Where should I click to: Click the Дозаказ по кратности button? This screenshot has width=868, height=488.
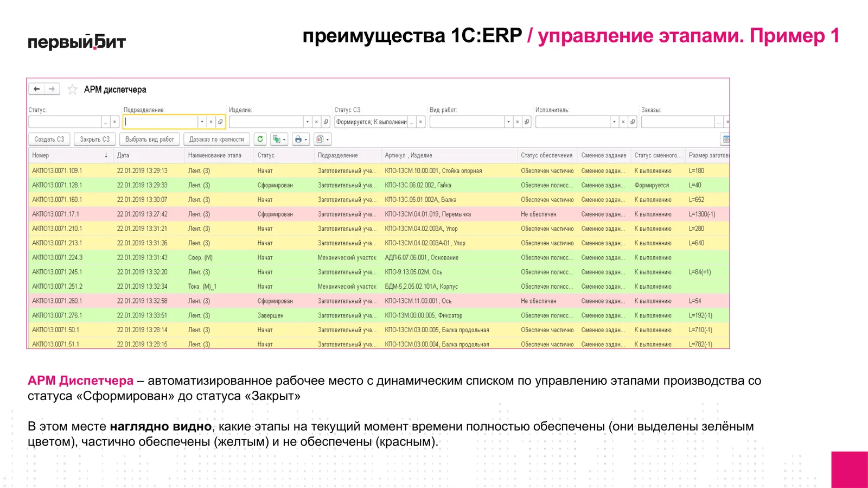click(217, 140)
